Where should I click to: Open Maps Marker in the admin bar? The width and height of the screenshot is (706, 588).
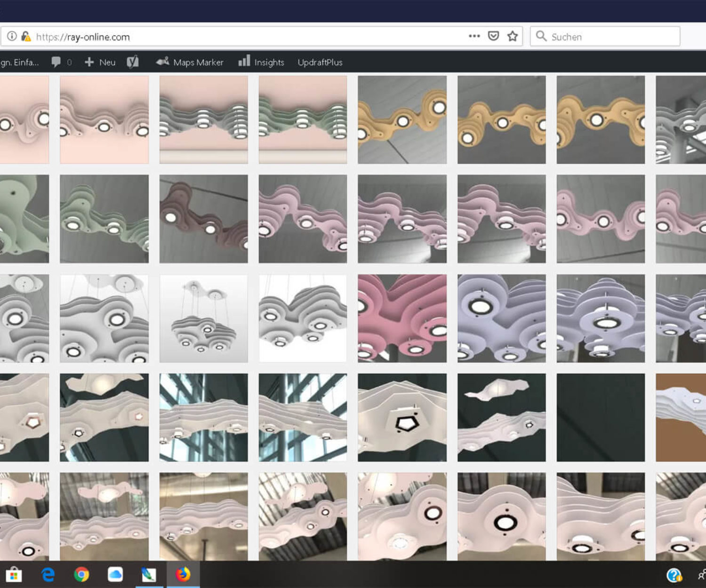[190, 62]
